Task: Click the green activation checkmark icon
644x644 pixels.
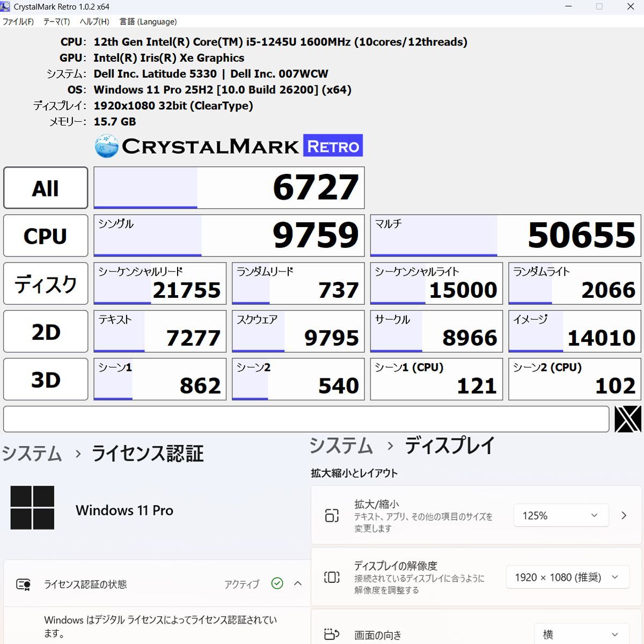Action: pos(277,583)
